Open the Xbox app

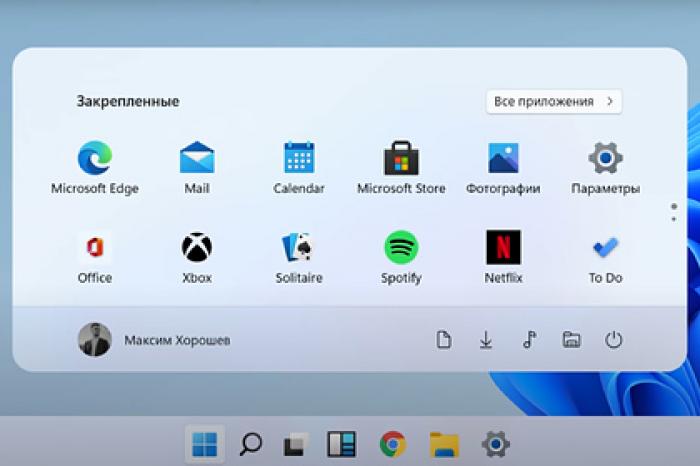(x=197, y=257)
